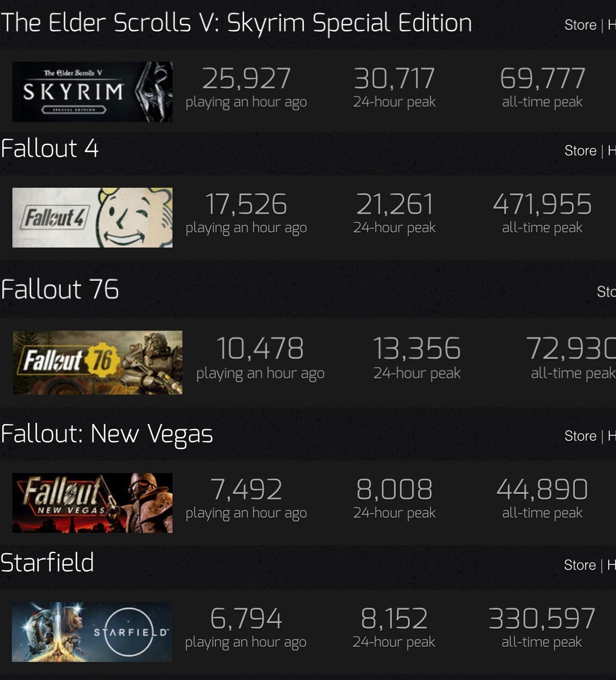Screen dimensions: 616x680
Task: Click the Skyrim Special Edition title
Action: [236, 24]
